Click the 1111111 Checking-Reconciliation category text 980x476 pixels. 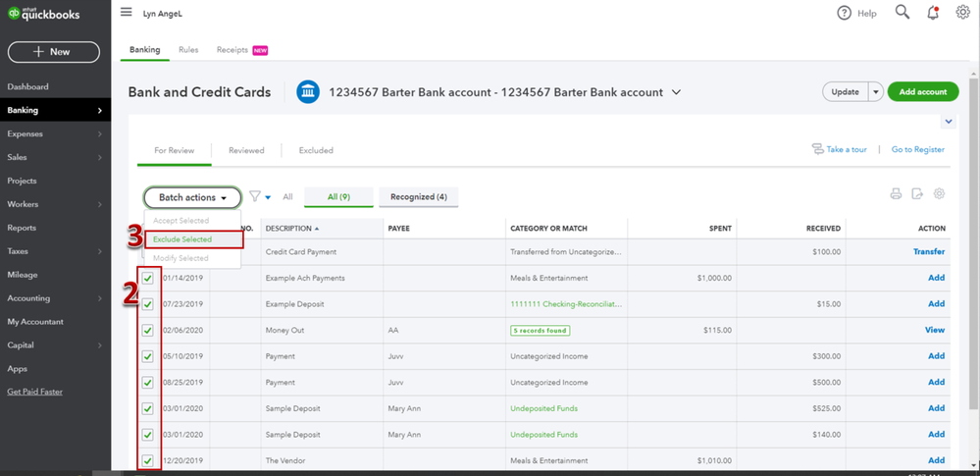566,304
